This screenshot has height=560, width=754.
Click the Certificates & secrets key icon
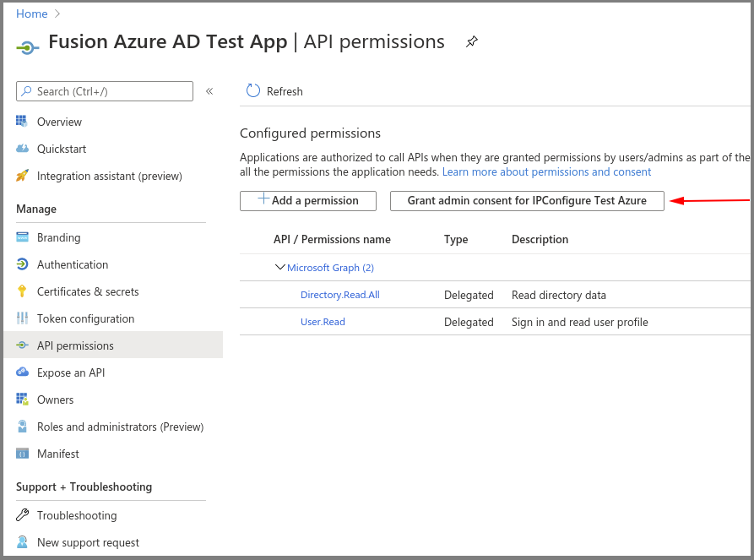coord(22,291)
